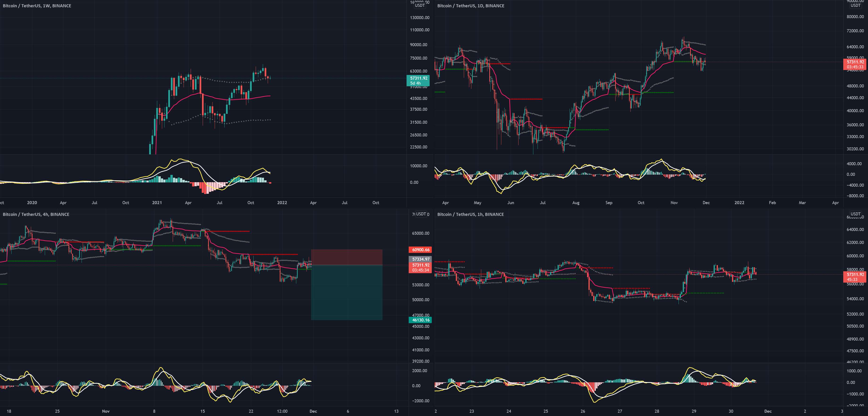Screen dimensions: 868x416
Task: Click the 26 label on 1h time axis
Action: coord(583,411)
